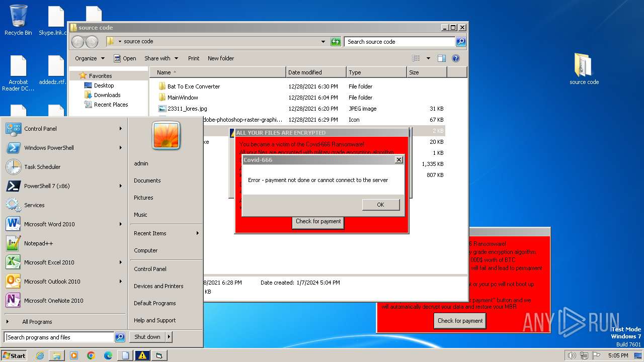Open Computer from Start menu
Viewport: 644px width, 362px height.
146,250
